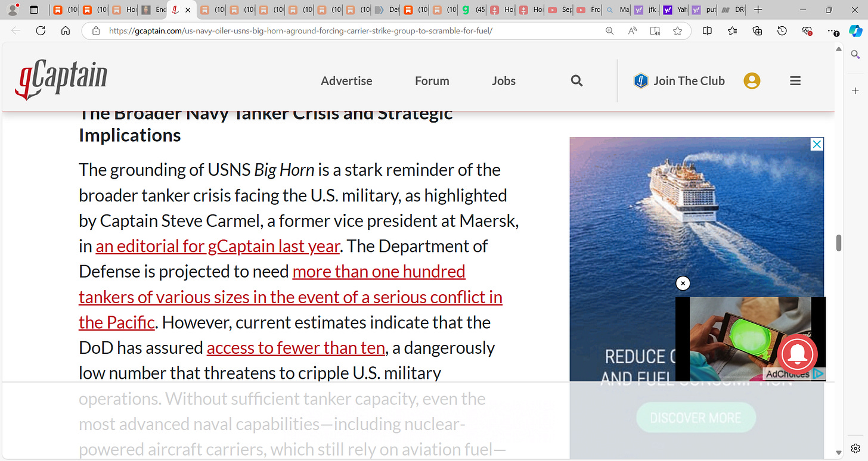Click the scrollbar down arrow
The height and width of the screenshot is (461, 868).
pyautogui.click(x=839, y=452)
